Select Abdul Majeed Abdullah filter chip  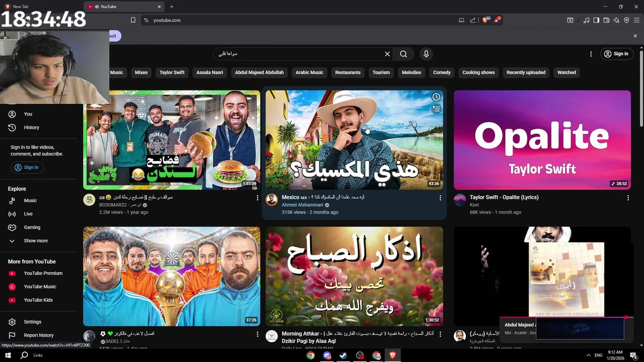coord(259,72)
